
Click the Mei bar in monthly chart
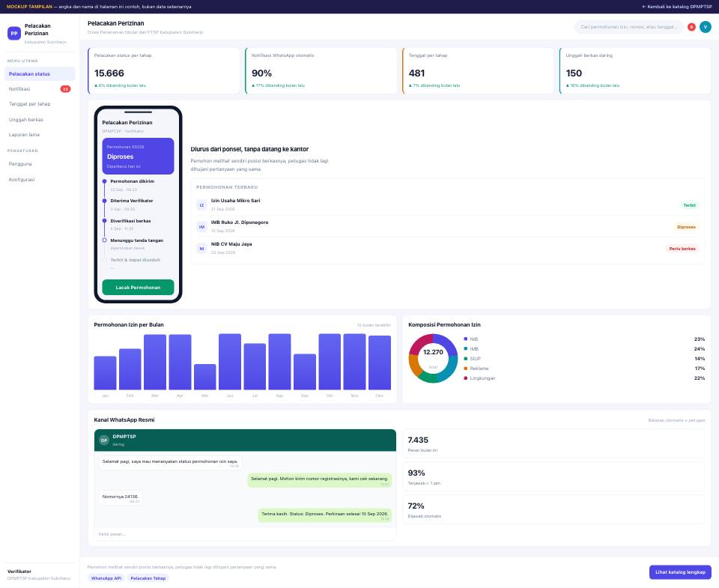click(205, 377)
